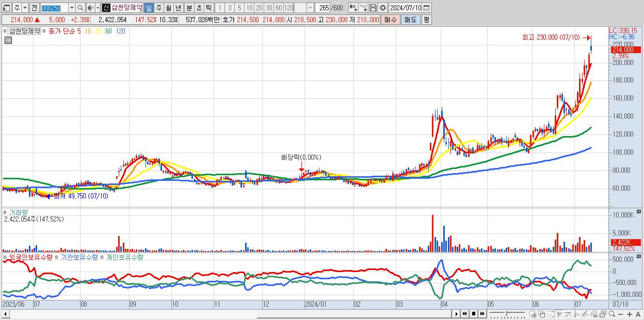
Task: Click the add line indicator icon
Action: pyautogui.click(x=363, y=8)
